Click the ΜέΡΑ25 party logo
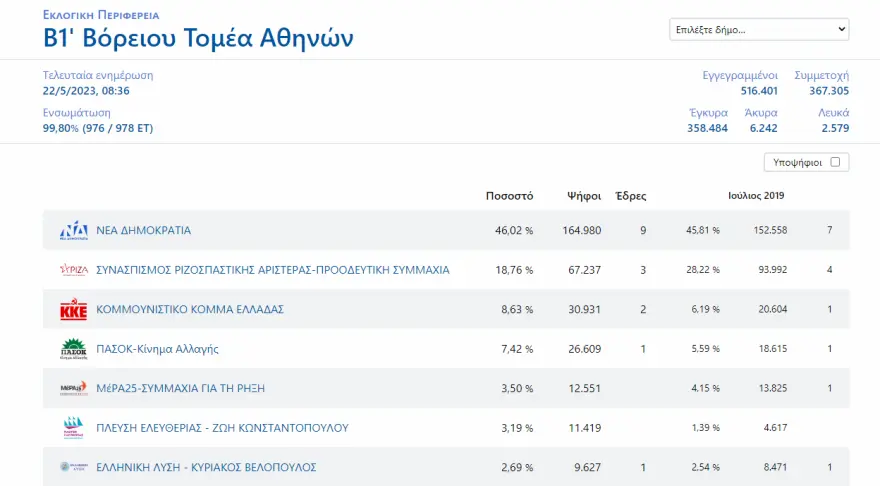Viewport: 880px width, 486px height. point(74,389)
